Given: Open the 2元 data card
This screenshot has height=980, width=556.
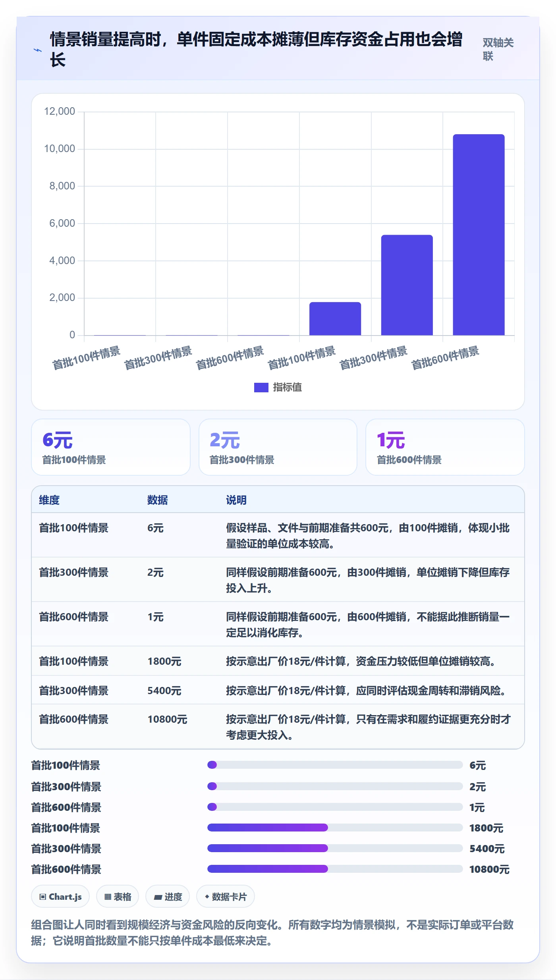Looking at the screenshot, I should click(x=278, y=447).
